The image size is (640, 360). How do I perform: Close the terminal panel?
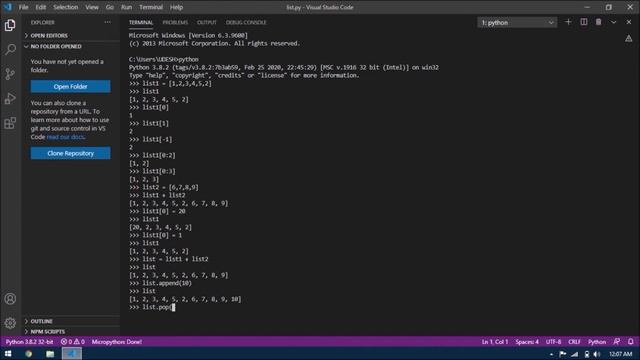pos(629,22)
